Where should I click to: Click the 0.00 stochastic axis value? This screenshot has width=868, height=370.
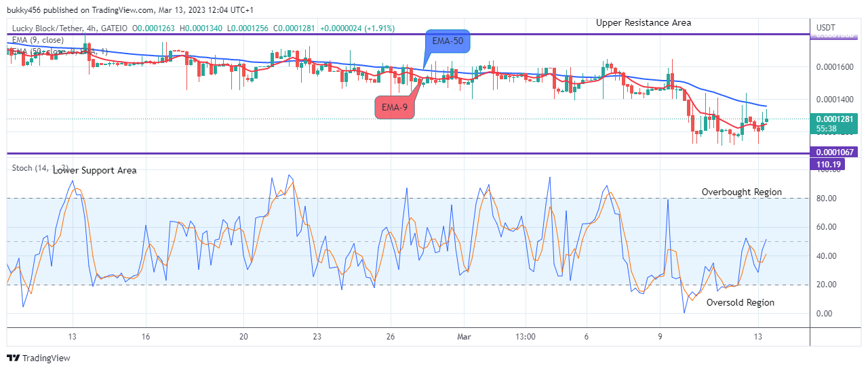coord(823,314)
